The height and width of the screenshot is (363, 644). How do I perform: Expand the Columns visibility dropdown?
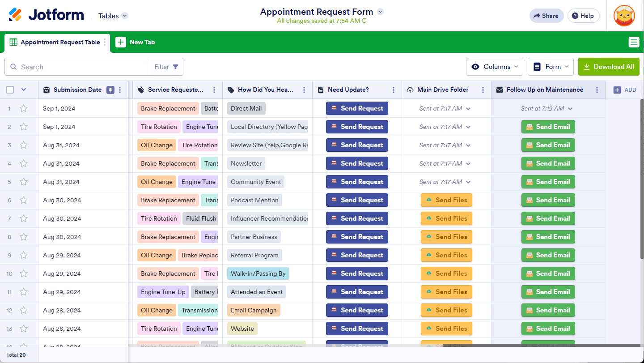pos(495,67)
